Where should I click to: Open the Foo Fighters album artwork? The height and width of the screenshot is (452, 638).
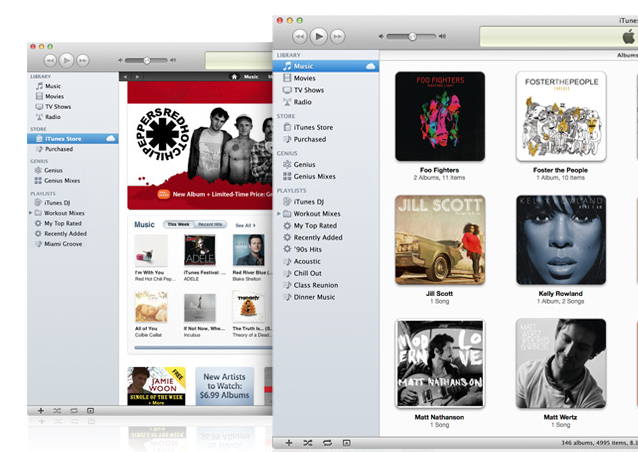(x=440, y=116)
